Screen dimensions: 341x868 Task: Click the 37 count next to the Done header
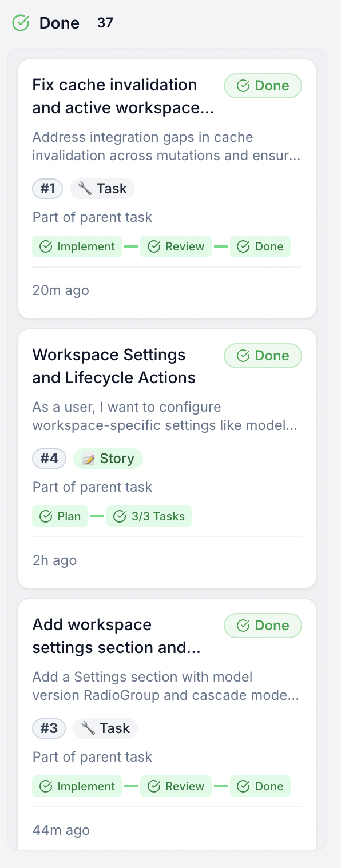pyautogui.click(x=105, y=22)
